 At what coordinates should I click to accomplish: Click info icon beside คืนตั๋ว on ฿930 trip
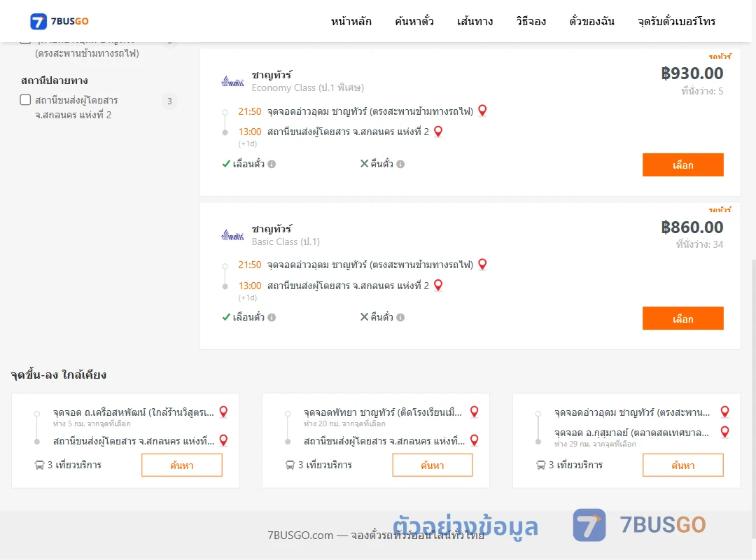(x=400, y=164)
